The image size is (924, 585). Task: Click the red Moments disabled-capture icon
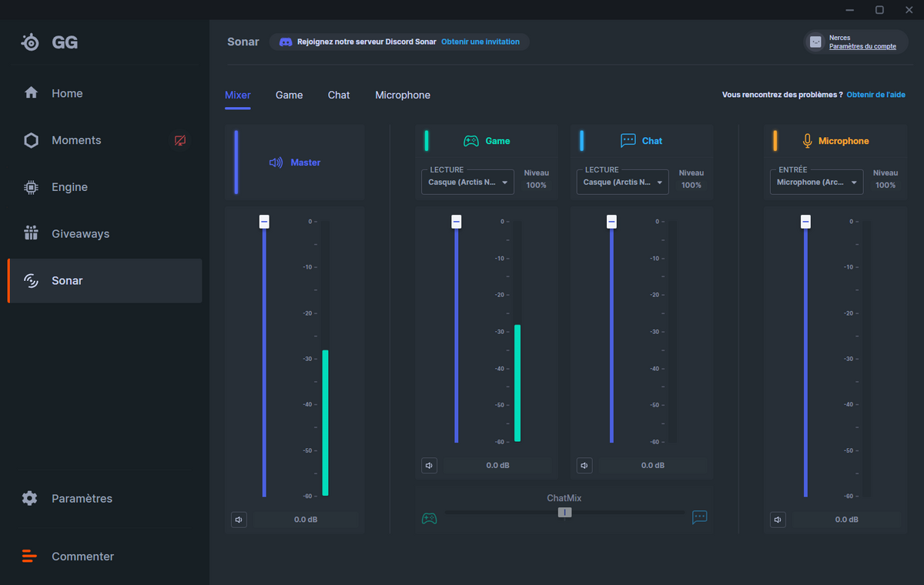pos(179,140)
